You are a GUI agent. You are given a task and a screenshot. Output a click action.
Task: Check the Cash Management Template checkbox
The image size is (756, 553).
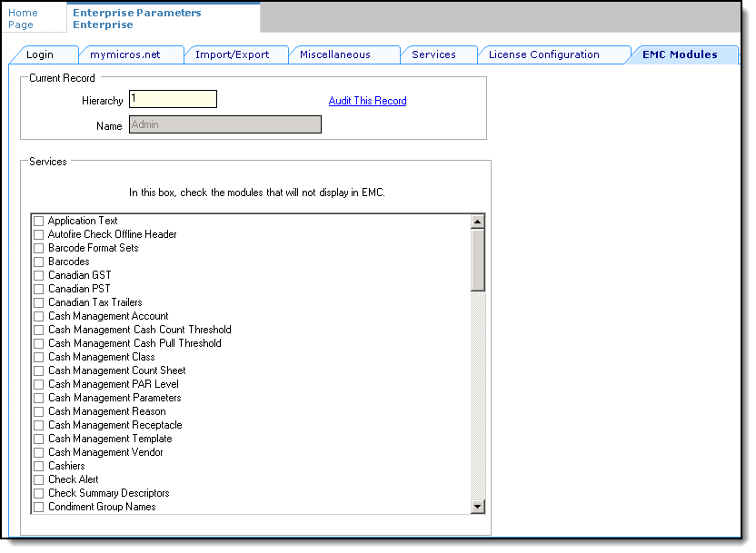38,439
